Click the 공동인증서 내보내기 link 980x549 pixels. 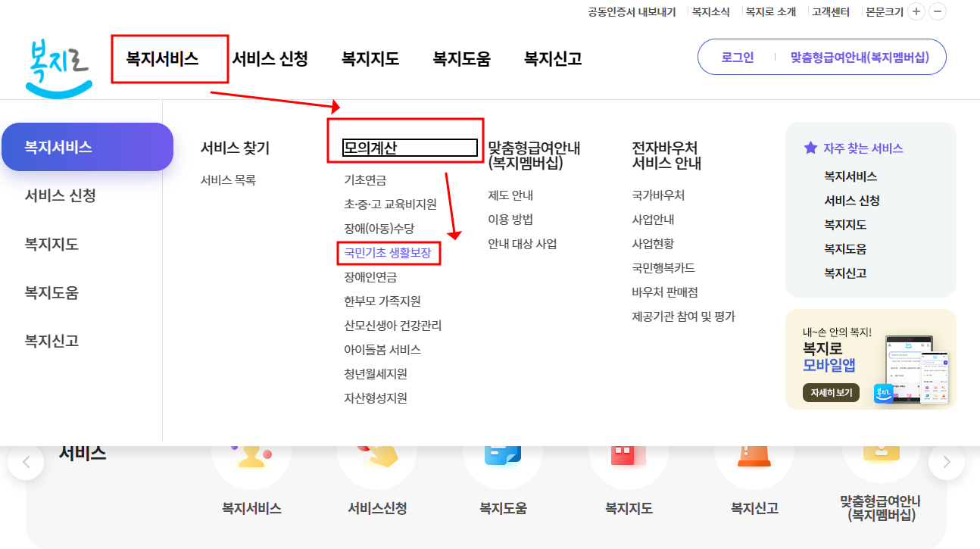[632, 11]
